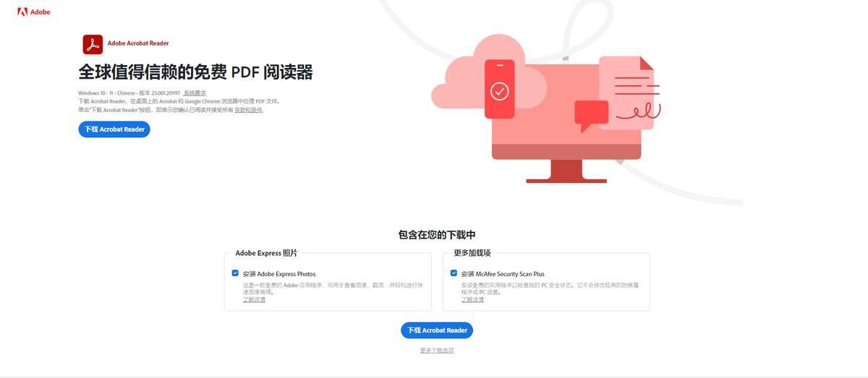The width and height of the screenshot is (868, 378).
Task: Open the 系统要求 system requirements link
Action: tap(195, 93)
